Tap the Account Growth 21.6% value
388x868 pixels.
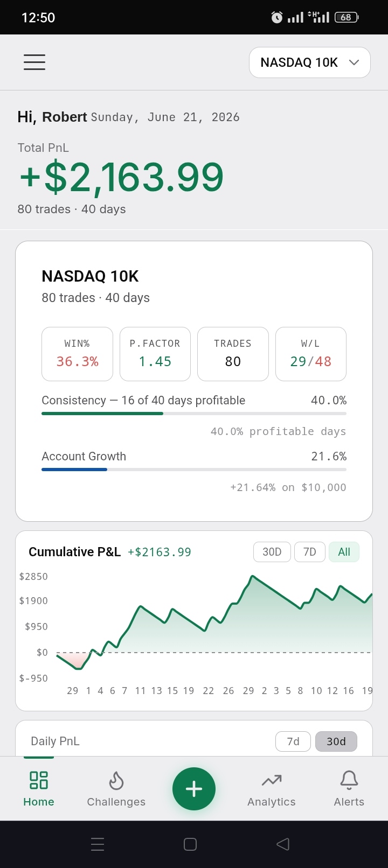point(329,456)
